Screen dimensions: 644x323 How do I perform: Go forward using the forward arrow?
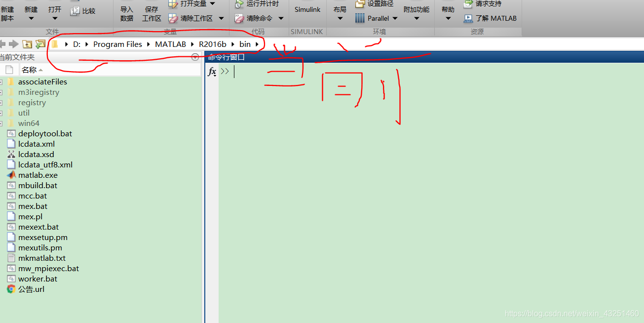[x=13, y=44]
